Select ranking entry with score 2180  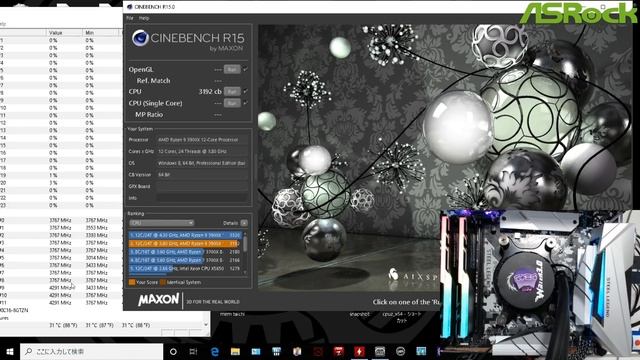[185, 252]
